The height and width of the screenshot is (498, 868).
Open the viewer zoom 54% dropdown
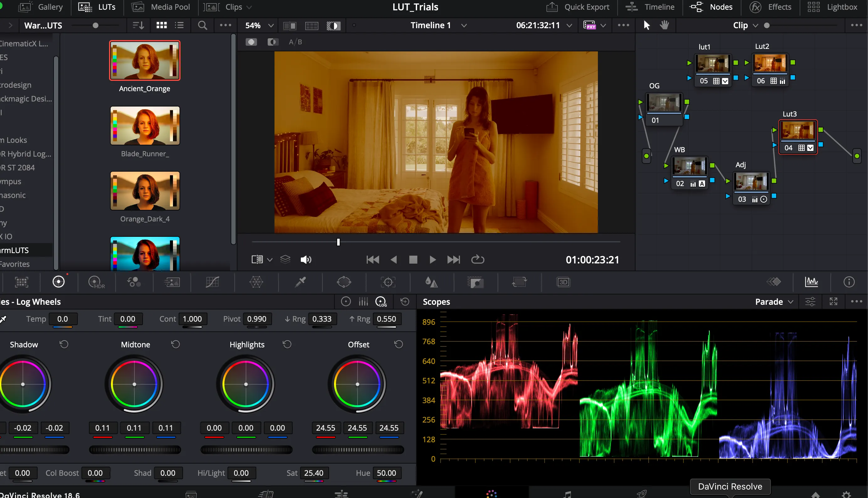(x=259, y=25)
